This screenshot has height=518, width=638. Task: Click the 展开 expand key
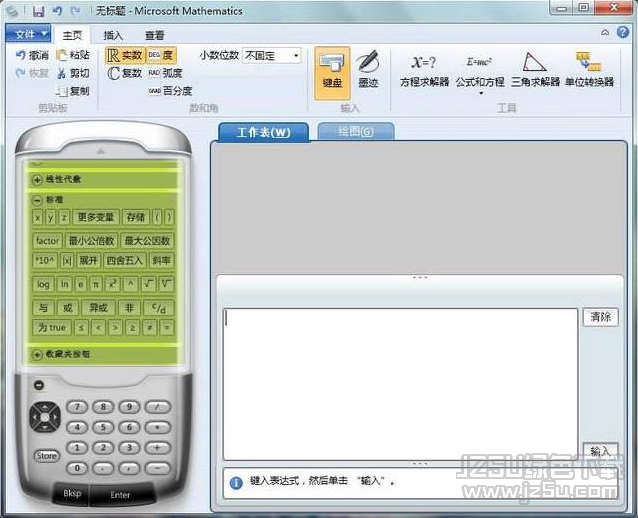(88, 260)
